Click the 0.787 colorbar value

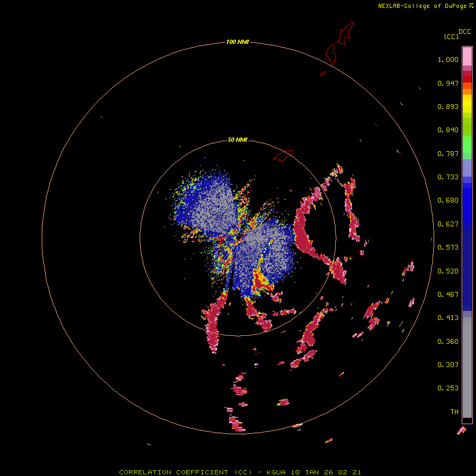[448, 153]
